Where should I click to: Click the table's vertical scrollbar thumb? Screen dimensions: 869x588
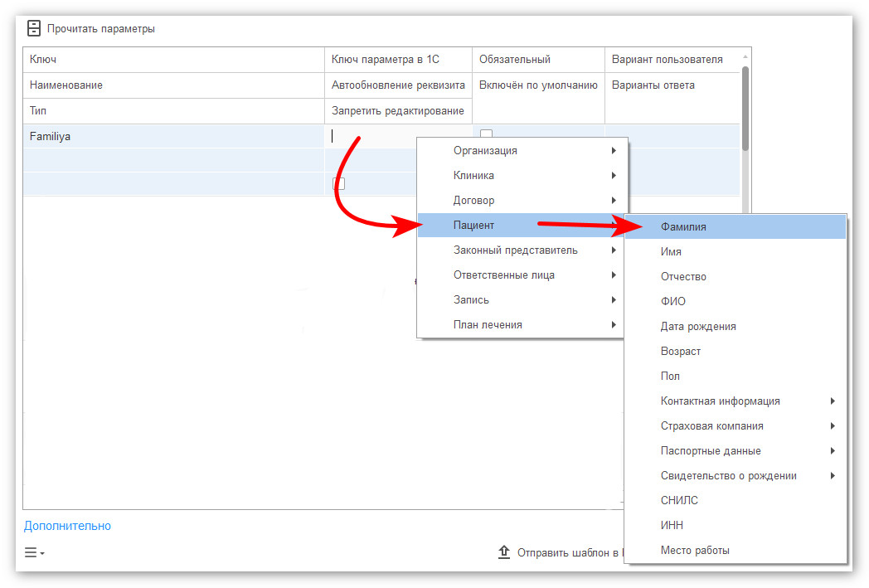click(745, 109)
